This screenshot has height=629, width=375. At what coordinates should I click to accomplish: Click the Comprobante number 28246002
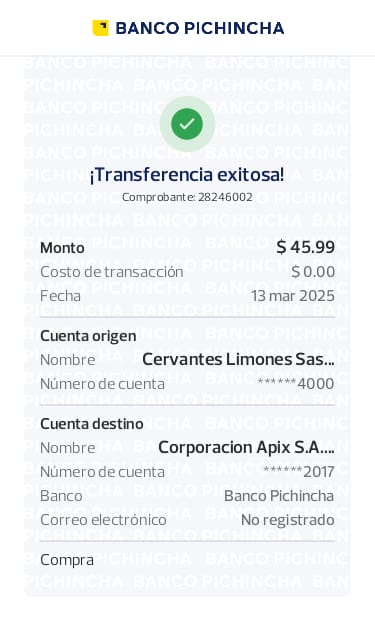click(x=225, y=197)
